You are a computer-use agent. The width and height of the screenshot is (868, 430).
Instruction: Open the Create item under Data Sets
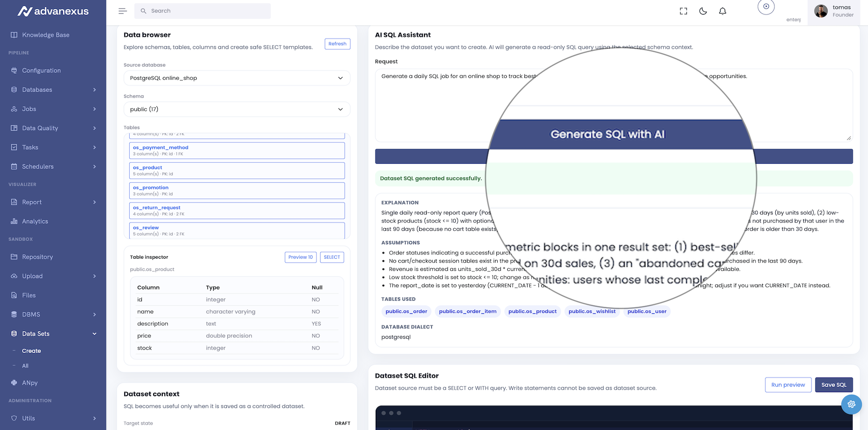point(32,351)
